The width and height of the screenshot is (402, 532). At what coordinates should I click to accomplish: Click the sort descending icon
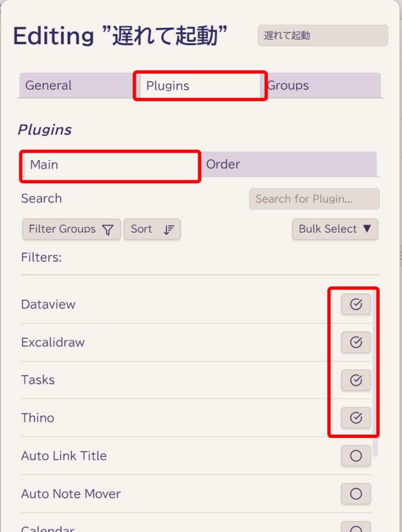tap(168, 230)
